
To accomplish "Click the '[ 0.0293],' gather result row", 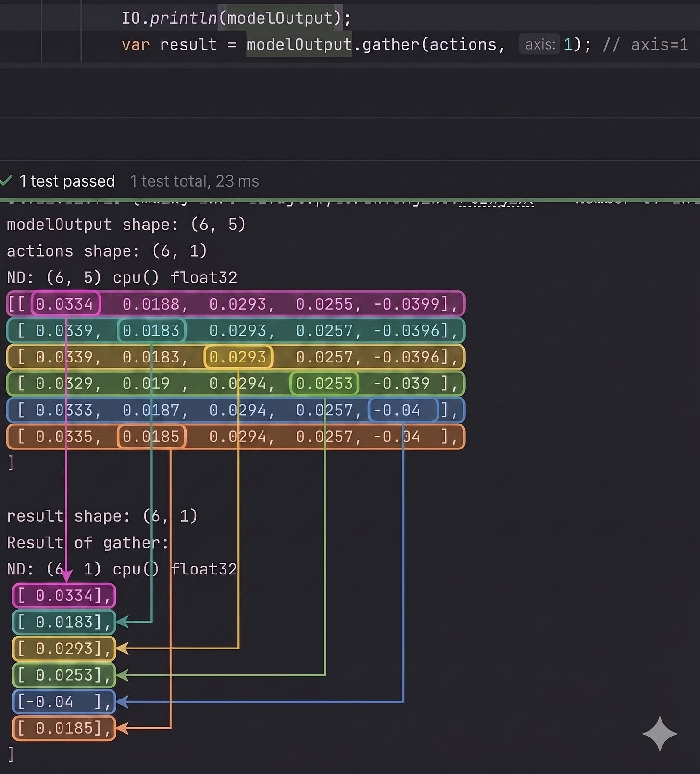I will pos(64,649).
